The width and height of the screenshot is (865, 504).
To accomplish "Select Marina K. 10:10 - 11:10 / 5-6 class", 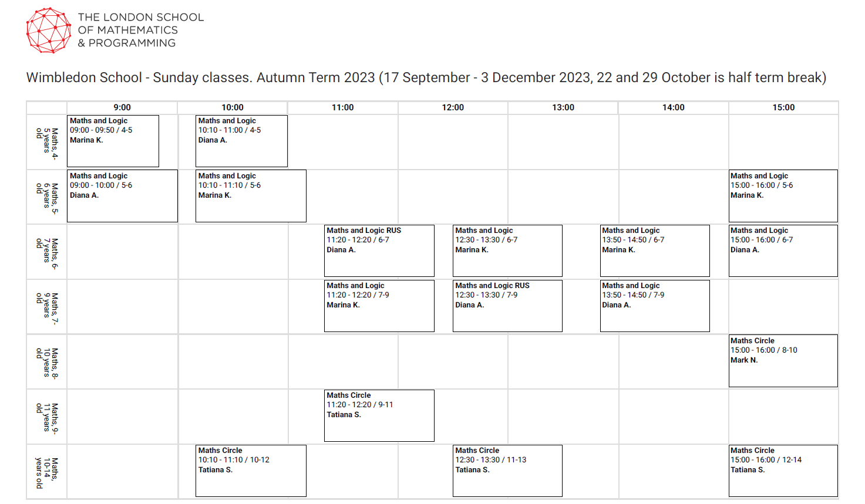I will [251, 196].
